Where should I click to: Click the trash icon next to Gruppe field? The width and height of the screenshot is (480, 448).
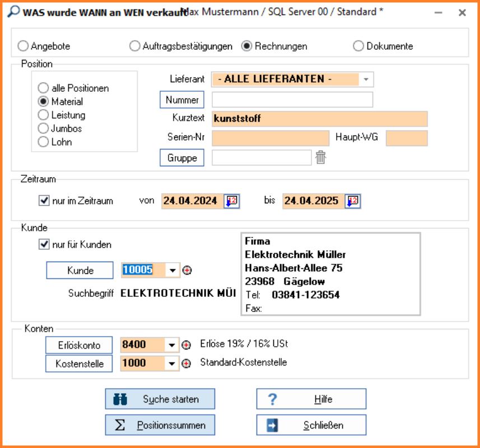point(320,158)
